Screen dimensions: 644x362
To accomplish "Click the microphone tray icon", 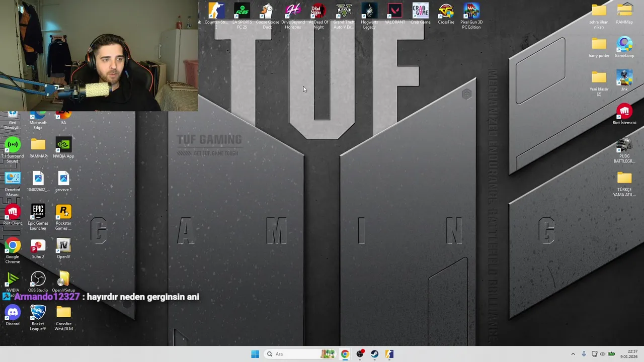I will click(584, 354).
